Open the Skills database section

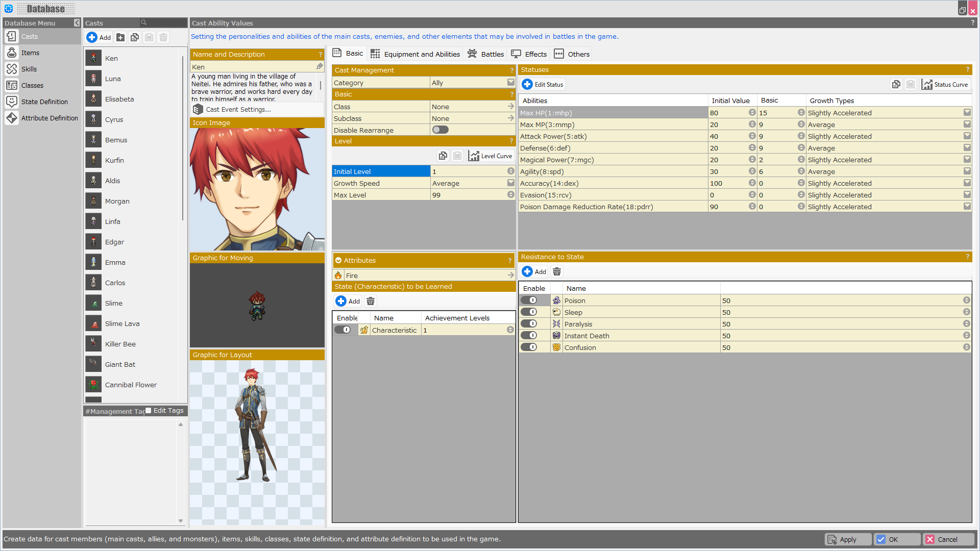[x=29, y=69]
